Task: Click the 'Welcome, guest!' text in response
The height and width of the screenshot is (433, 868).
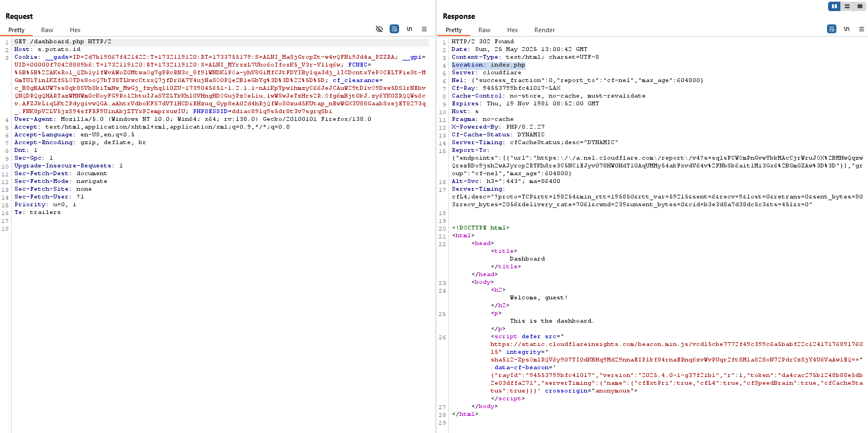Action: click(x=539, y=298)
